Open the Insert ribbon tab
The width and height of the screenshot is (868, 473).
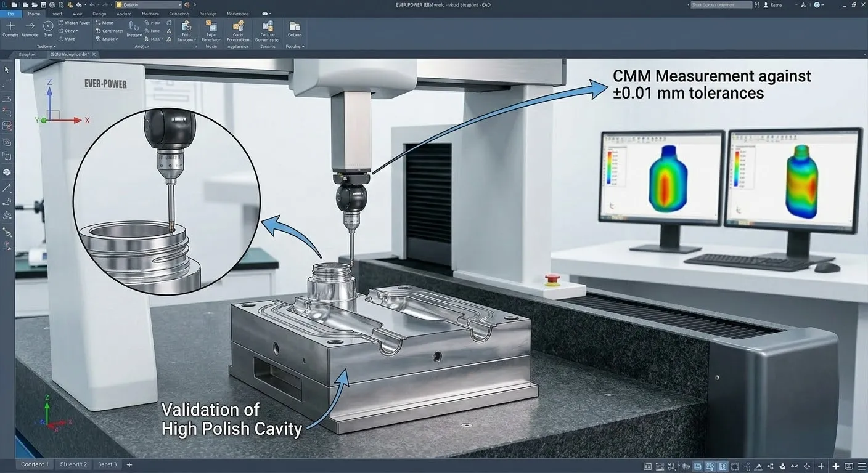(x=57, y=14)
